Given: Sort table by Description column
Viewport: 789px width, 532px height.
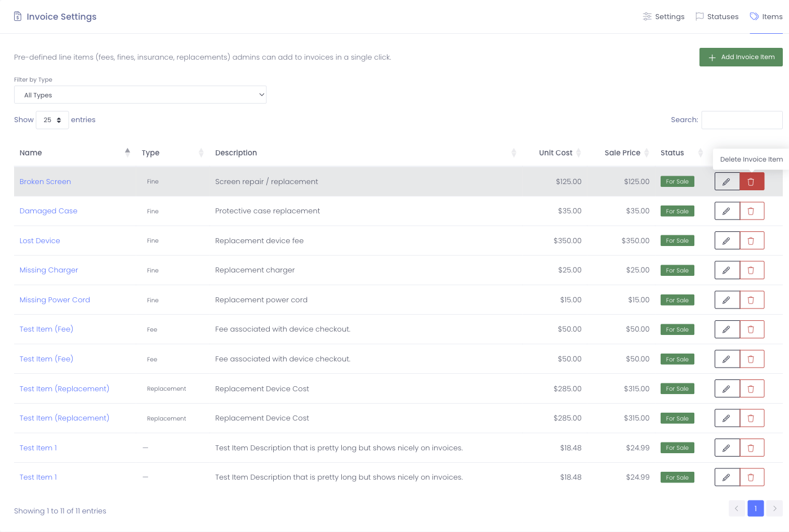Looking at the screenshot, I should 365,153.
